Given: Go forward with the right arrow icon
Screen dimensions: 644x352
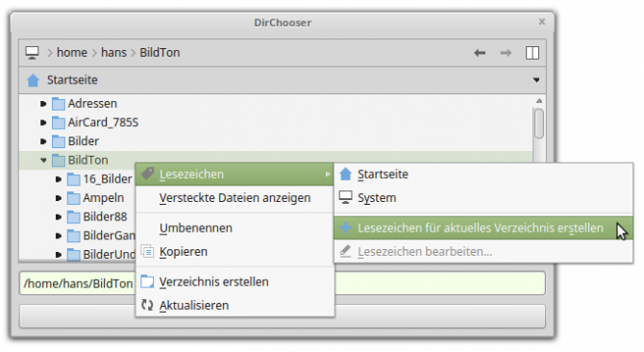Looking at the screenshot, I should pyautogui.click(x=506, y=53).
